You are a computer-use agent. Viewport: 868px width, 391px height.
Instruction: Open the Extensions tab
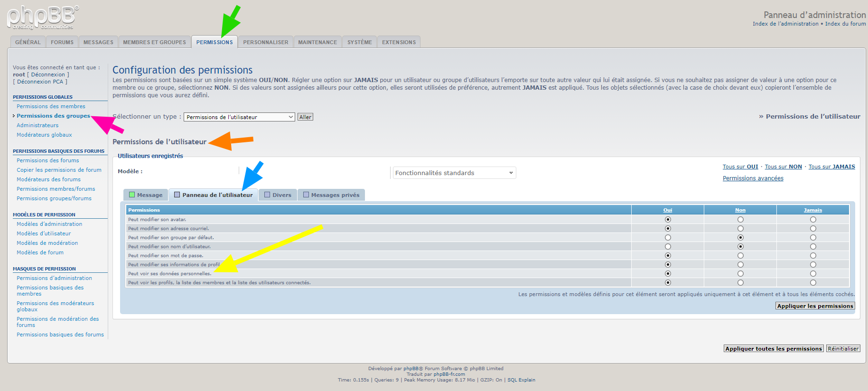coord(399,42)
